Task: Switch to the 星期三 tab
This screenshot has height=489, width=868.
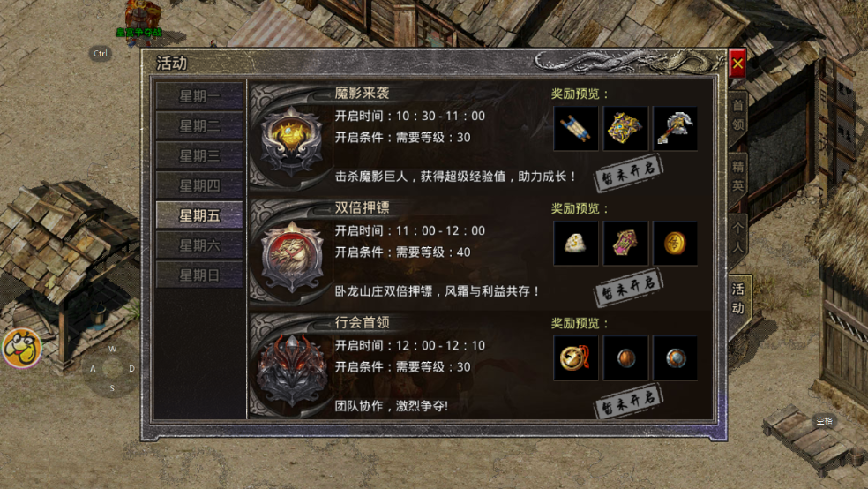Action: 199,155
